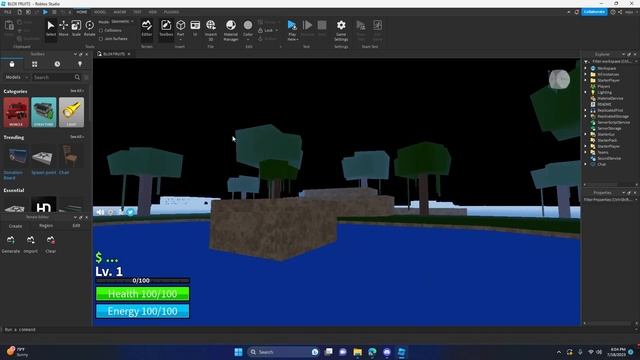Open Terrain Editor Region tab

[46, 226]
